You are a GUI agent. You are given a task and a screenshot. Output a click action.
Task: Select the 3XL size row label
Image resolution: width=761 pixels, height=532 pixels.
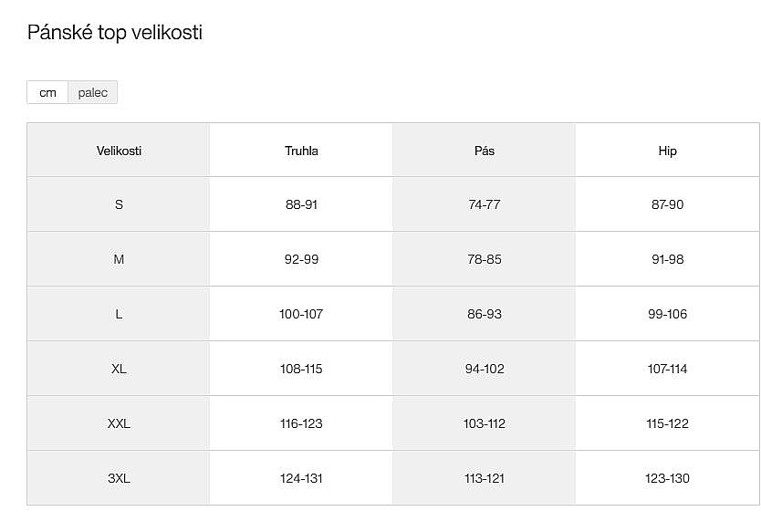pyautogui.click(x=119, y=478)
